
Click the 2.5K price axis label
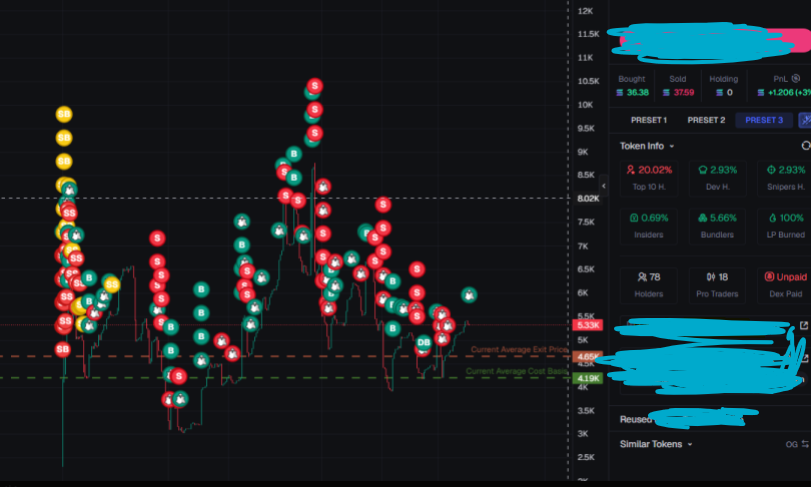point(586,457)
